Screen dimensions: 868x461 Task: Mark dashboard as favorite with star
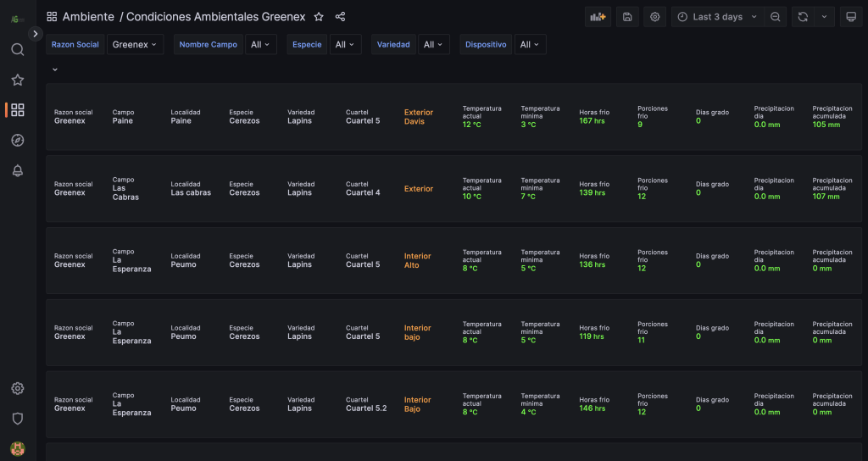(x=319, y=17)
